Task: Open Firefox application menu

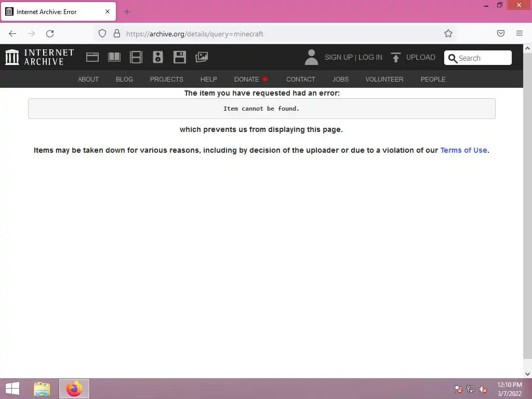Action: tap(520, 33)
